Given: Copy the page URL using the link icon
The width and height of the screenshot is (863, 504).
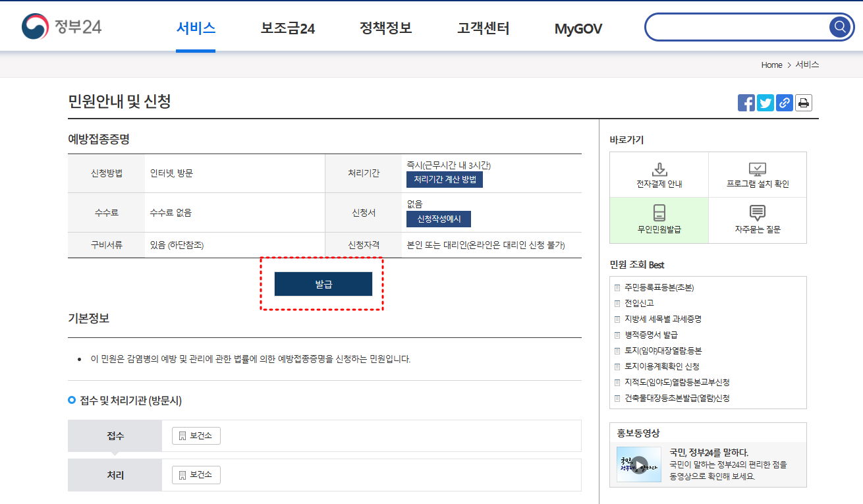Looking at the screenshot, I should (784, 103).
